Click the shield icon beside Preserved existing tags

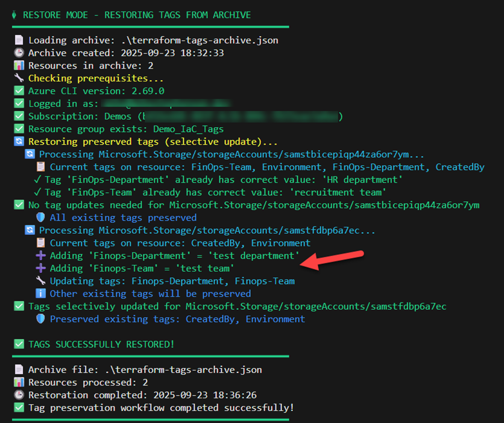(x=40, y=319)
